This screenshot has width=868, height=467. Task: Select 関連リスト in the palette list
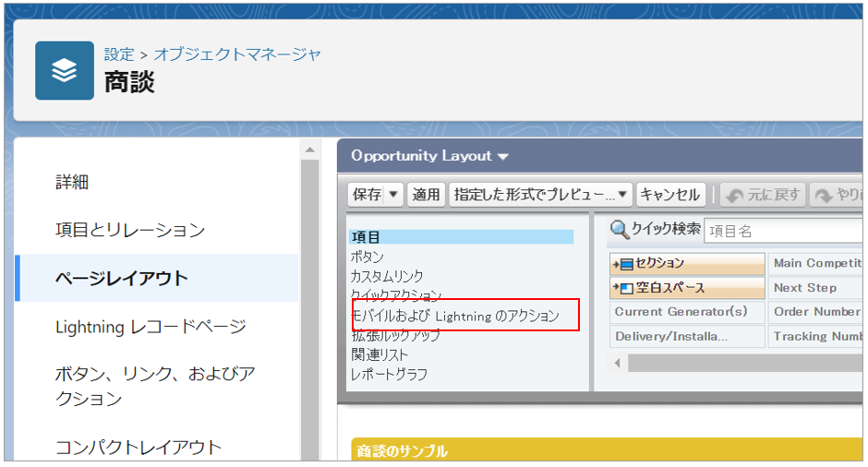(x=379, y=354)
